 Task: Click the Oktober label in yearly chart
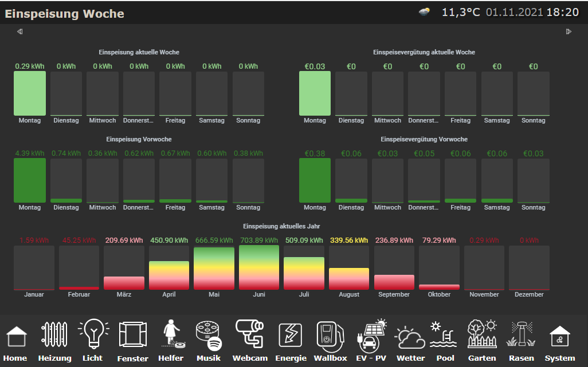[439, 294]
